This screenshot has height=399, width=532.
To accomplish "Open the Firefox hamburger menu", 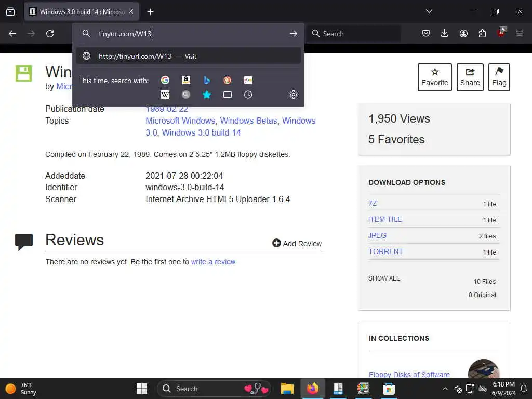I will 520,33.
